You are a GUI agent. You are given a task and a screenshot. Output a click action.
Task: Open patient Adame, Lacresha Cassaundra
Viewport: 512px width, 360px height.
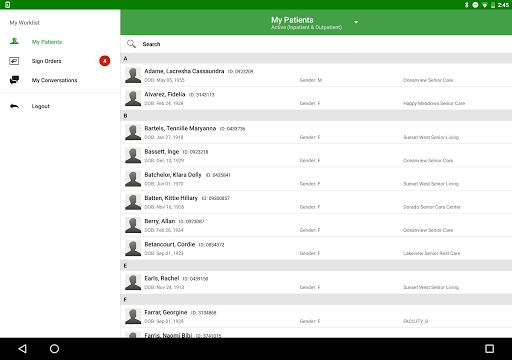pos(316,75)
